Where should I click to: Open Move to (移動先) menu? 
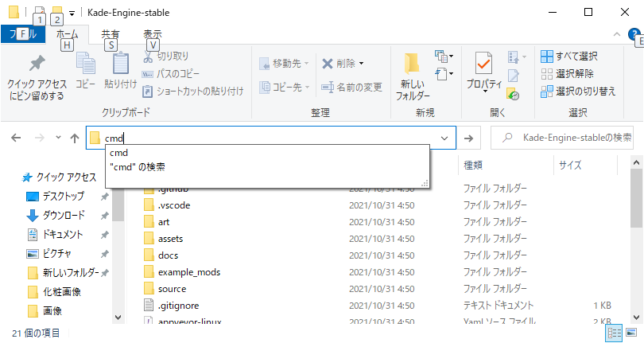pyautogui.click(x=284, y=64)
